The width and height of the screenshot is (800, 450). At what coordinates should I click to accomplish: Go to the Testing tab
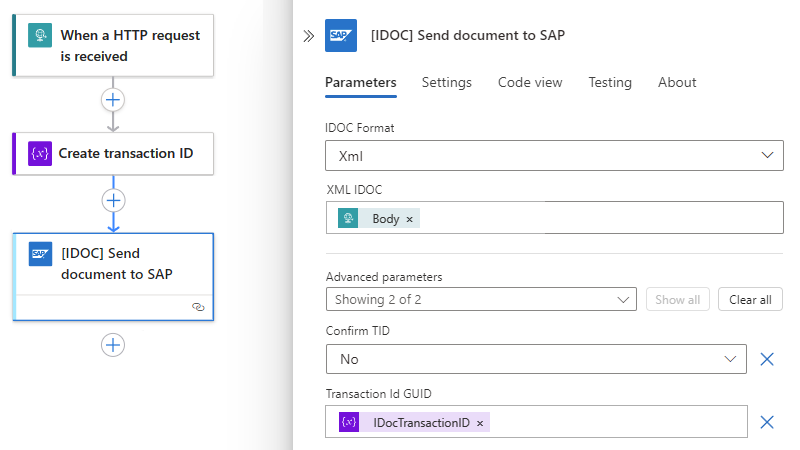(x=610, y=82)
